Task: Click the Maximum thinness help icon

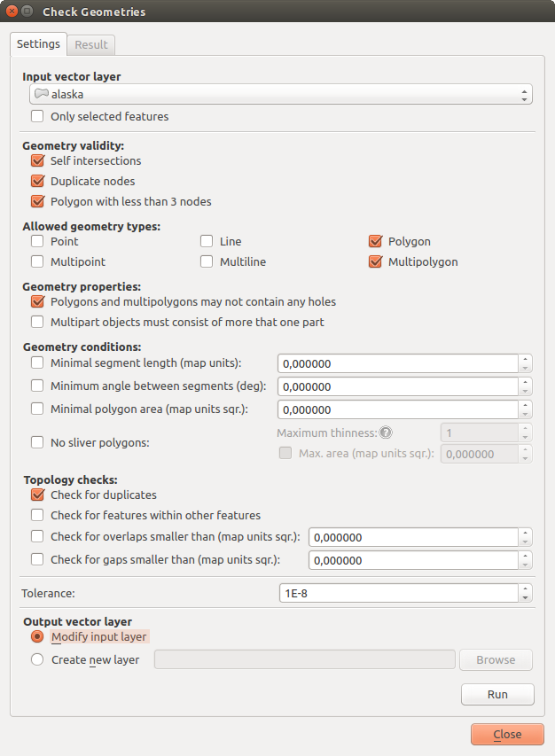Action: (x=386, y=433)
